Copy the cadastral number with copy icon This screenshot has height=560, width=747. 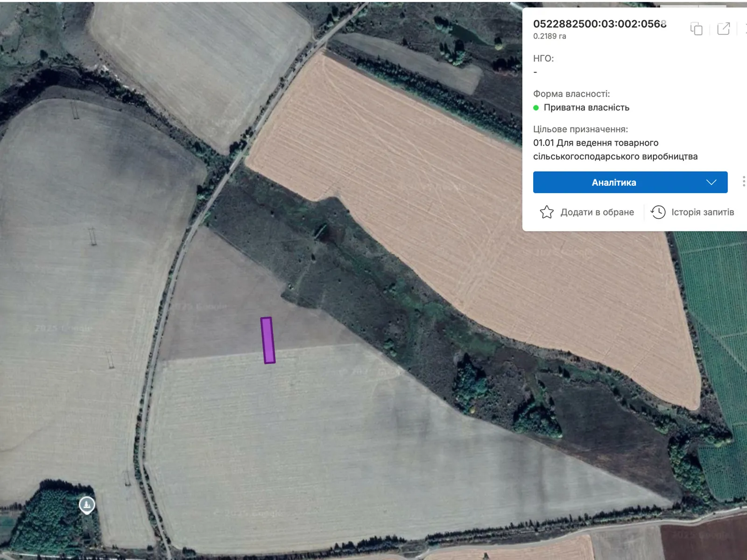coord(696,29)
